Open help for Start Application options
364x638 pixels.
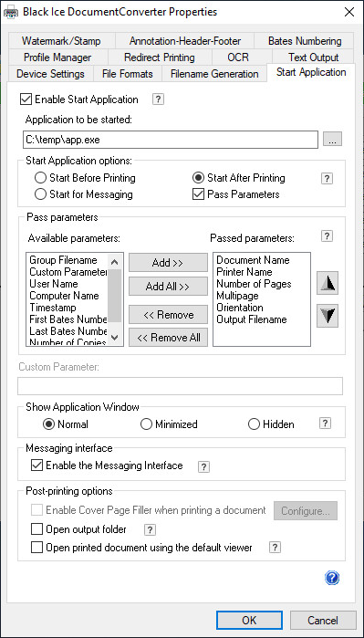327,178
